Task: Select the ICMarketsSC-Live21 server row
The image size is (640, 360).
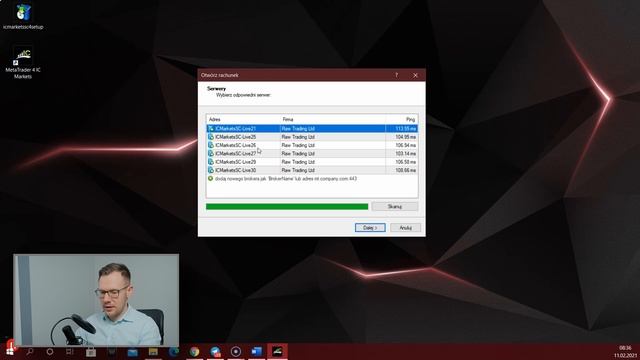Action: pos(312,129)
